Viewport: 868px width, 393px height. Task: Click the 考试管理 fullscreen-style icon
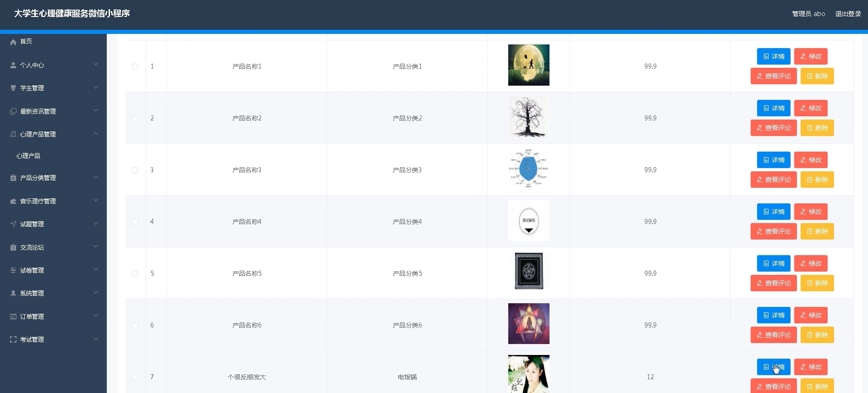tap(13, 339)
